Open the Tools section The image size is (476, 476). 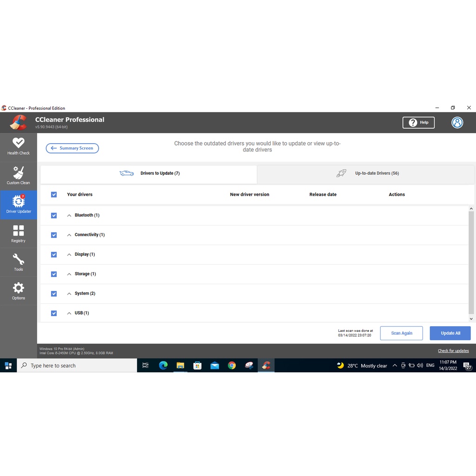coord(19,262)
